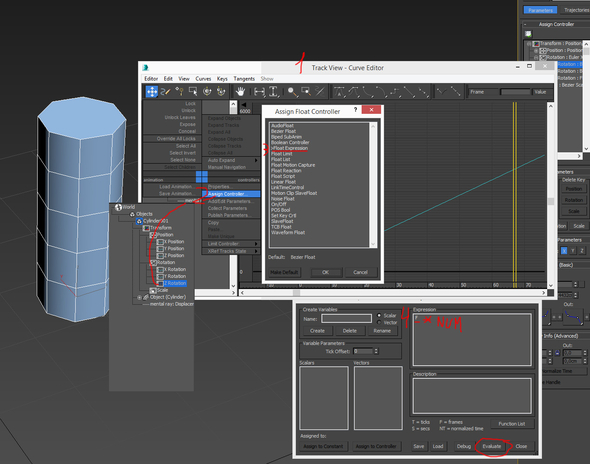Activate the Pan hand tool
Image resolution: width=590 pixels, height=464 pixels.
[x=240, y=91]
